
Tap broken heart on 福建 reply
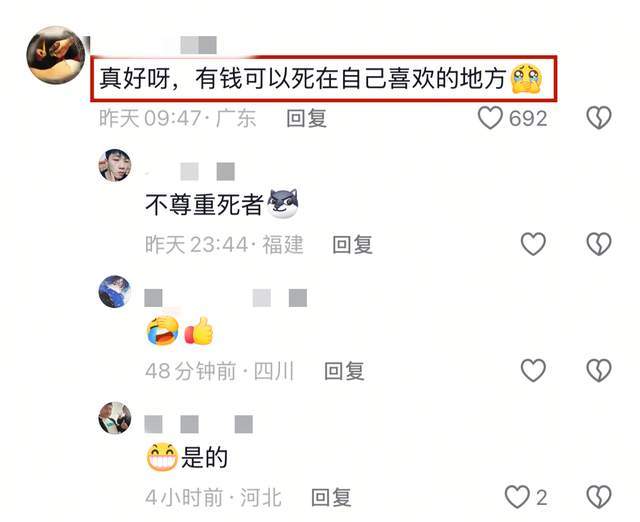599,244
